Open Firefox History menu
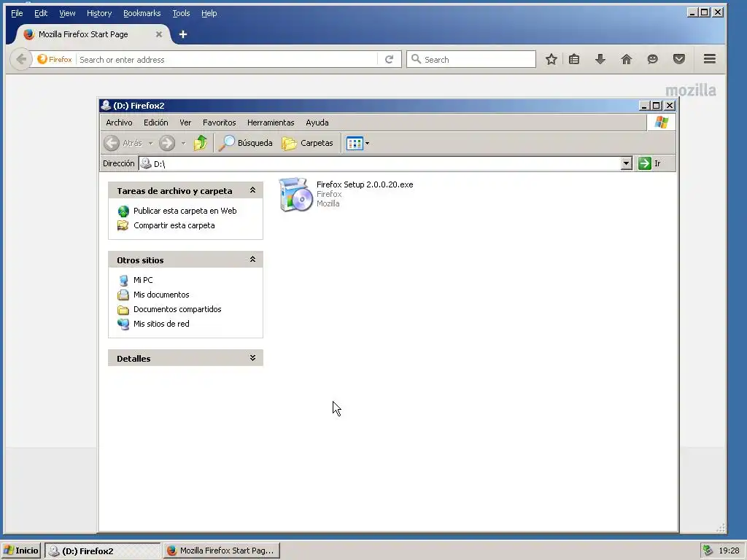Screen dimensions: 747x560 [99, 13]
